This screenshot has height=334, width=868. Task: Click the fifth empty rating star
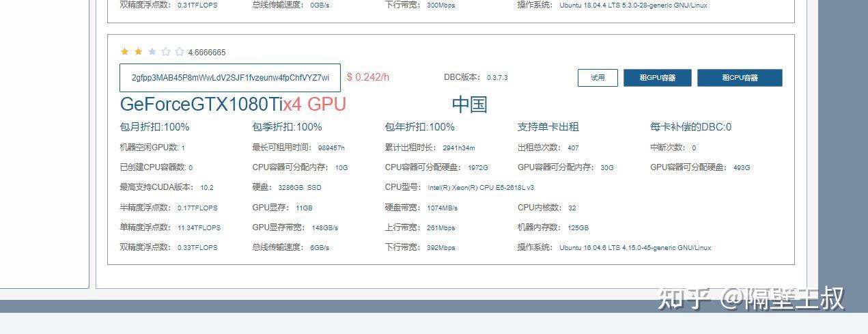click(180, 52)
